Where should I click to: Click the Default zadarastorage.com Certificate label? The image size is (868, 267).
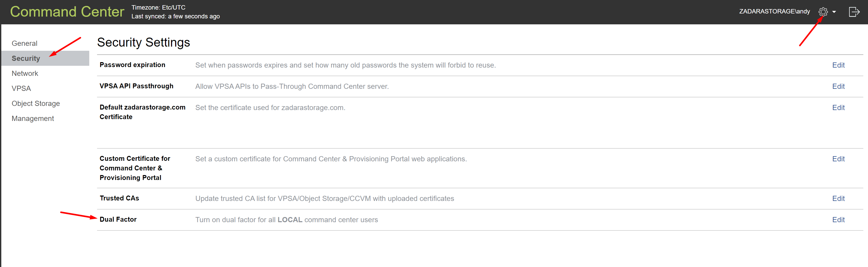(142, 112)
